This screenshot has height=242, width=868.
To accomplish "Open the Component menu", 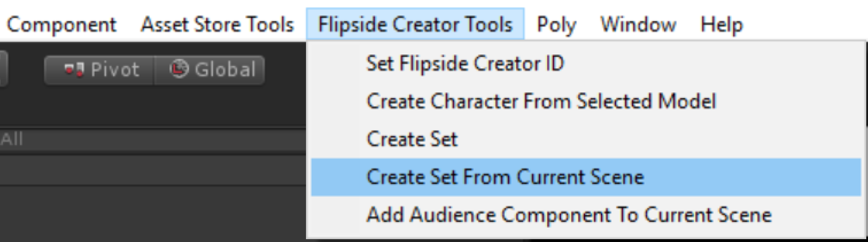I will (x=61, y=25).
